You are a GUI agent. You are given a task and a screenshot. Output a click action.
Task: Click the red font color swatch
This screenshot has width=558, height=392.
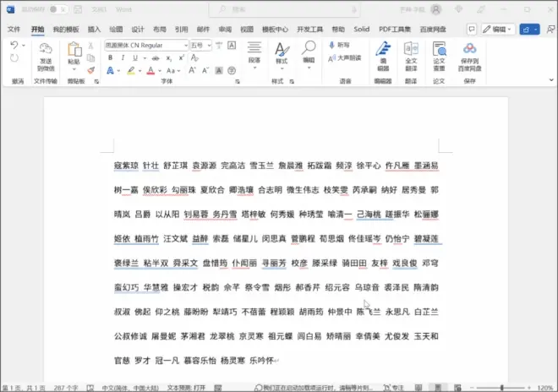tap(150, 71)
